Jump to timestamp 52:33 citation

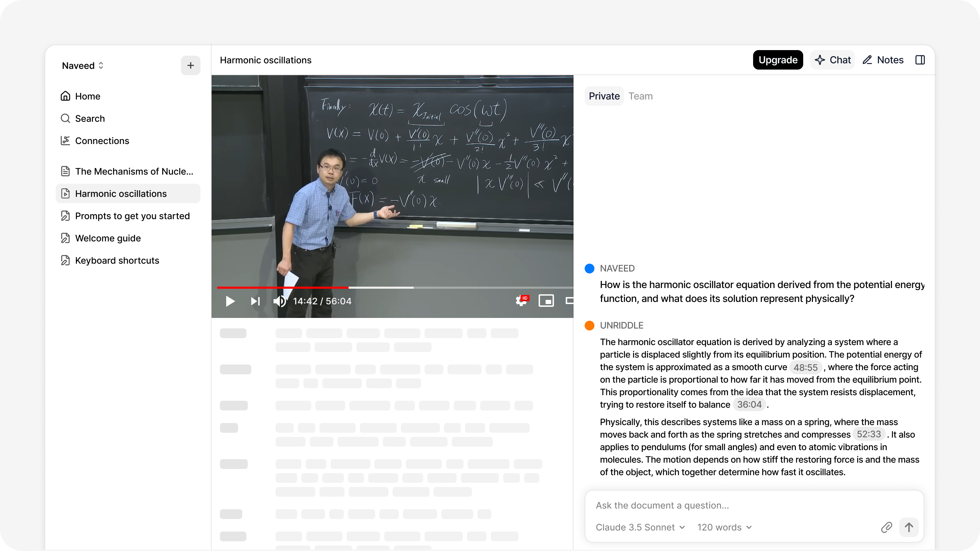pyautogui.click(x=869, y=434)
